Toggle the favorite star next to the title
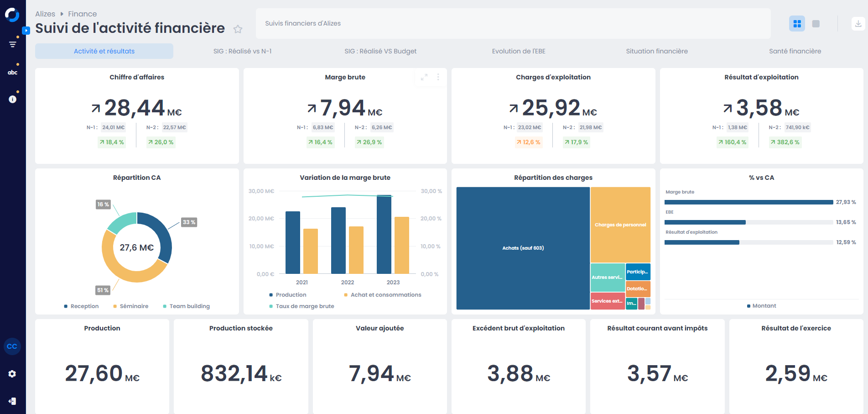The width and height of the screenshot is (868, 414). coord(238,29)
